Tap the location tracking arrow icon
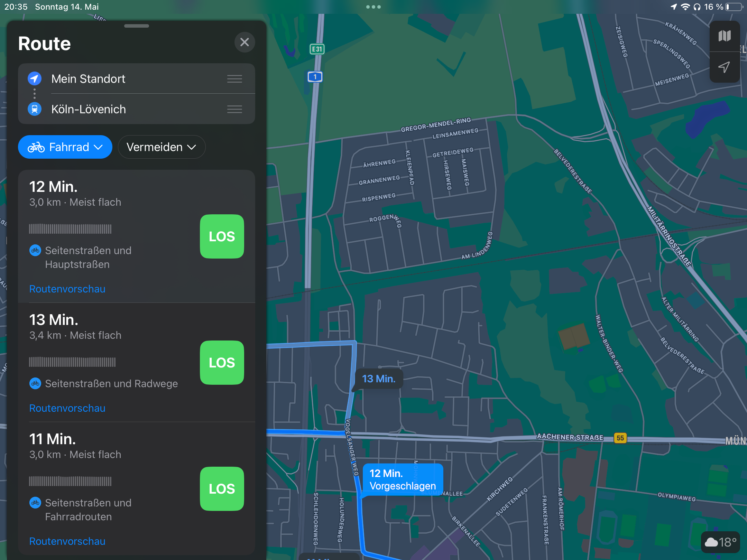The height and width of the screenshot is (560, 747). pyautogui.click(x=725, y=67)
